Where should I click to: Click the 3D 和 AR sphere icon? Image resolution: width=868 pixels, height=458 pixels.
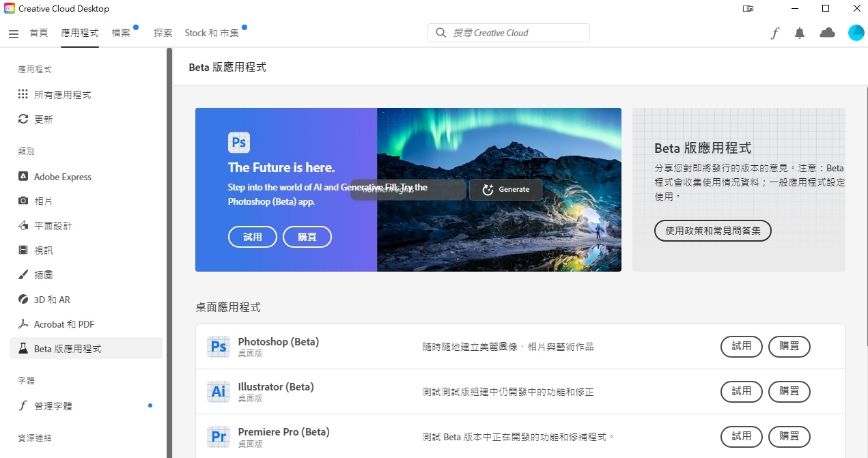click(x=23, y=299)
